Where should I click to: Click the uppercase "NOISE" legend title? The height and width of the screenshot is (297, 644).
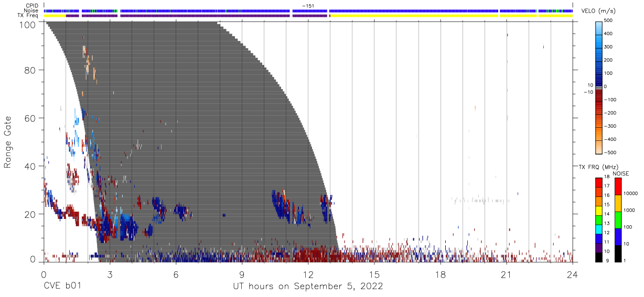coord(620,173)
